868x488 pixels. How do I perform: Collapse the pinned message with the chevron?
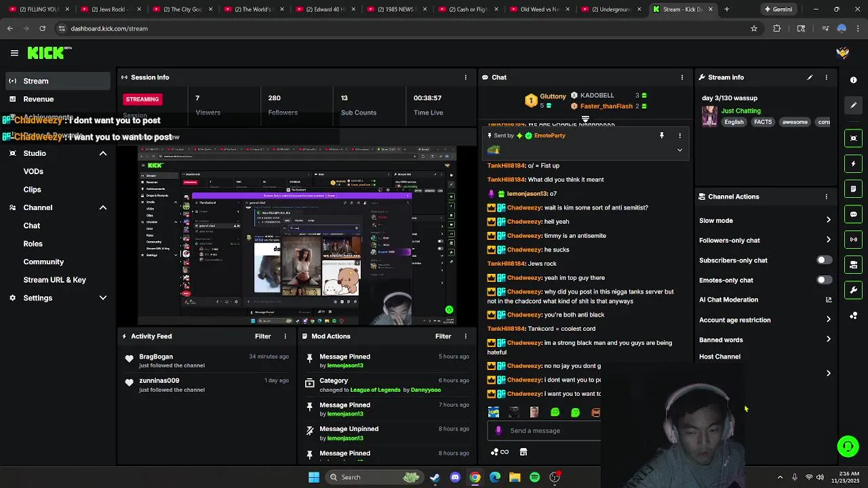679,150
